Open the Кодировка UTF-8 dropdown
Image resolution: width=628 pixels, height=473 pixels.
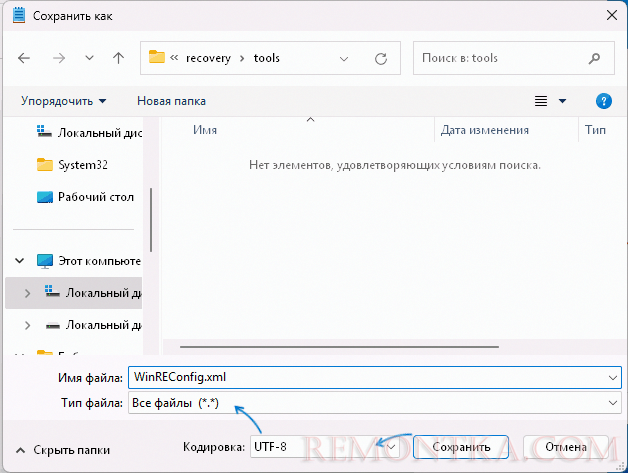click(x=325, y=447)
